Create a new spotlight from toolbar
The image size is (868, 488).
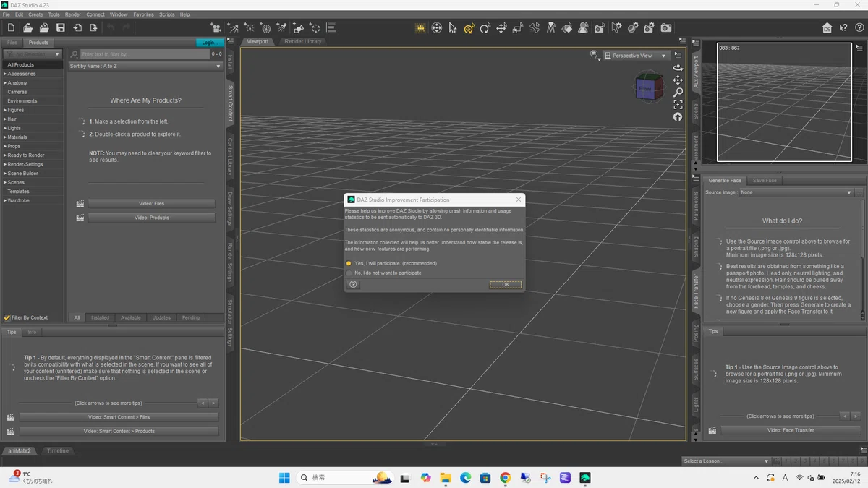(x=282, y=27)
